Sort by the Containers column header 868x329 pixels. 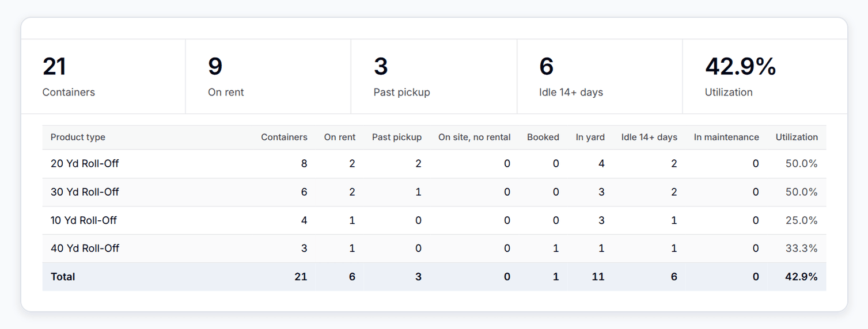click(x=284, y=137)
